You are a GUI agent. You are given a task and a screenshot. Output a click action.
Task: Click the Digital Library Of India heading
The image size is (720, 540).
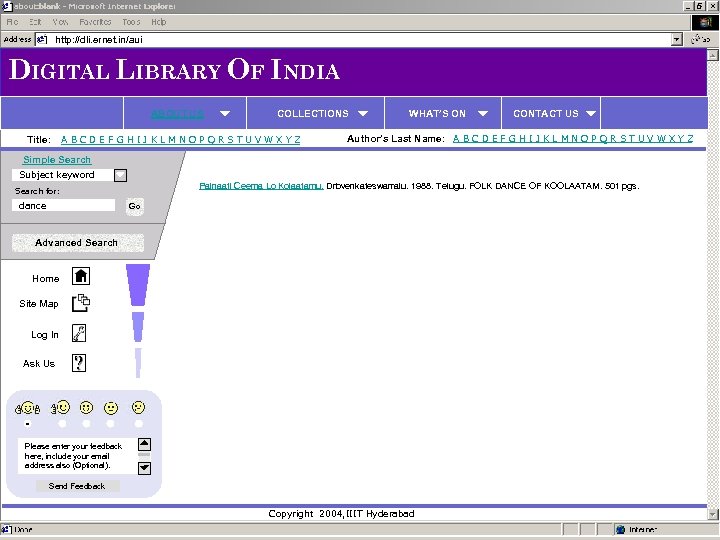coord(174,70)
